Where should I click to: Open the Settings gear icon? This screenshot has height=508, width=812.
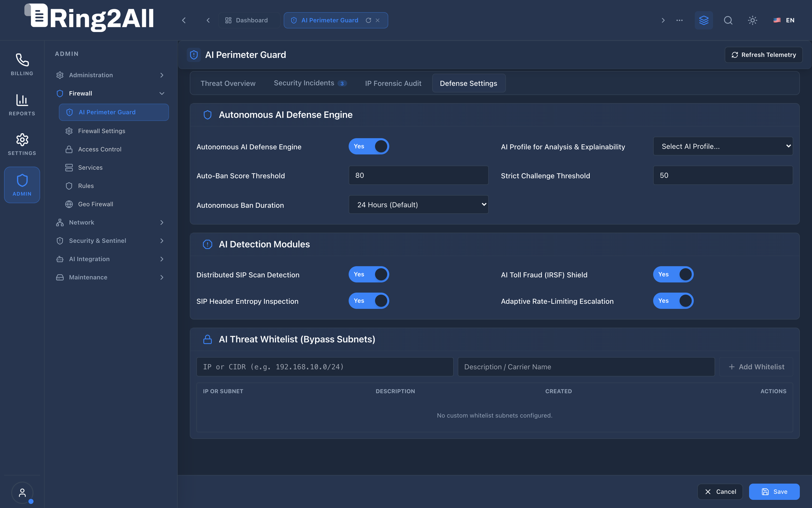coord(22,140)
